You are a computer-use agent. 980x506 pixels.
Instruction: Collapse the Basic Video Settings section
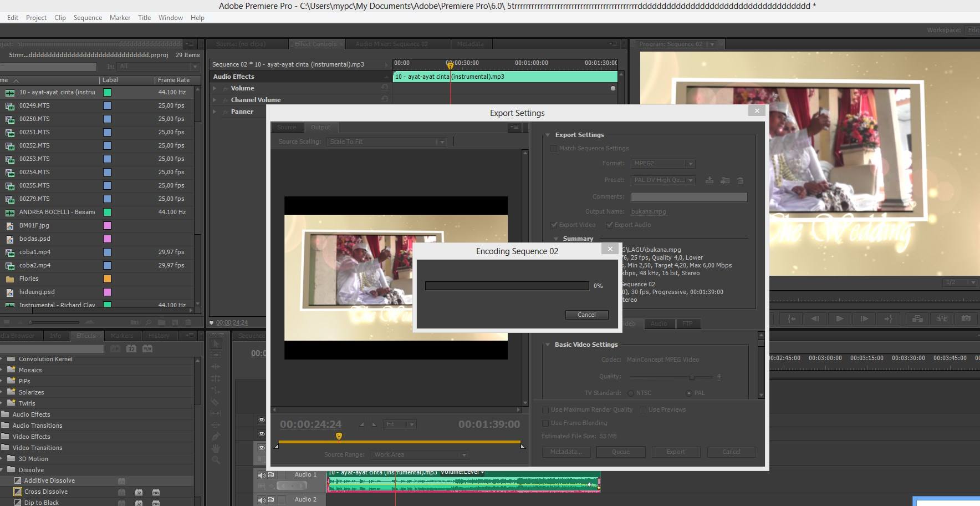pos(548,345)
